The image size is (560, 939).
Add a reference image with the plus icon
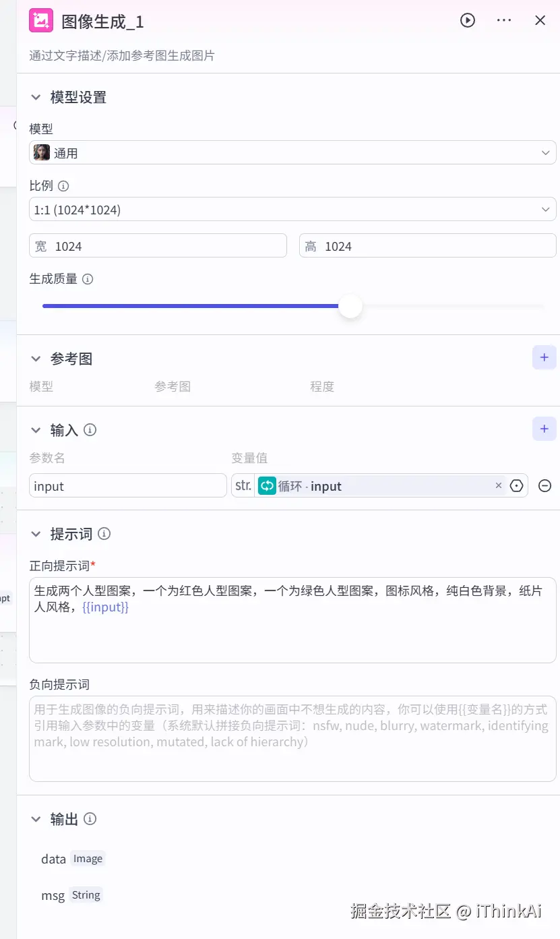[544, 357]
